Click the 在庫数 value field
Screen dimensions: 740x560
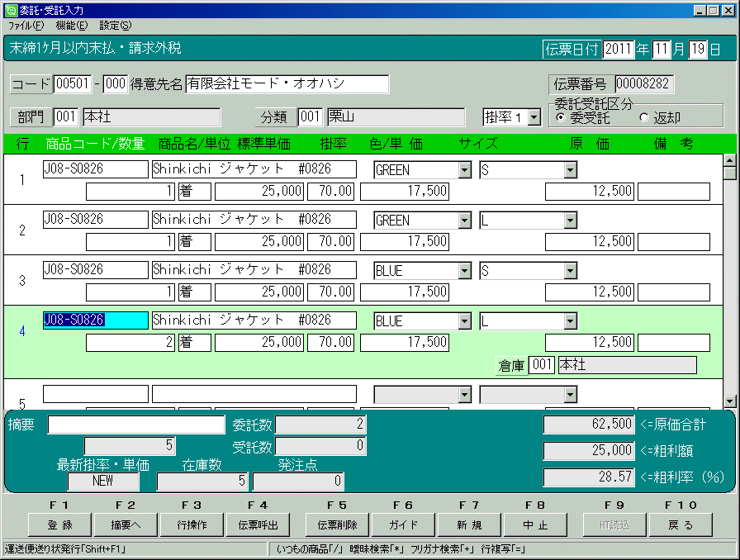coord(202,482)
